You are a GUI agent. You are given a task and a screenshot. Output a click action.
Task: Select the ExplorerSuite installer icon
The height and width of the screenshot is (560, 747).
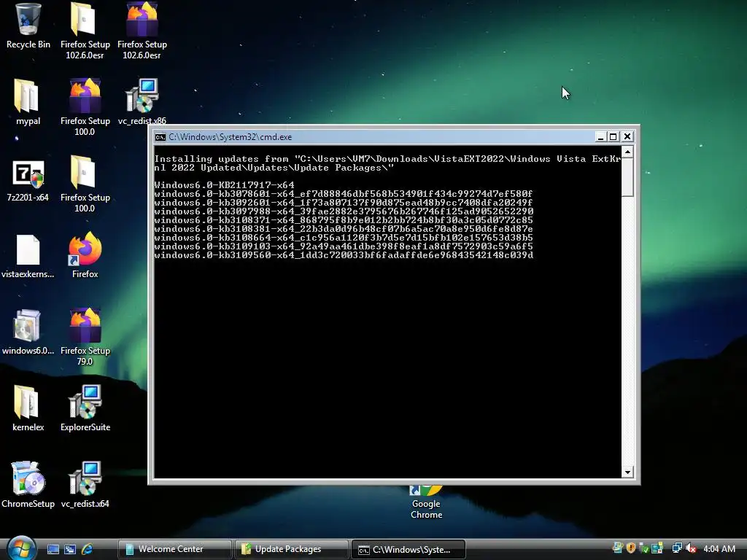[x=85, y=408]
